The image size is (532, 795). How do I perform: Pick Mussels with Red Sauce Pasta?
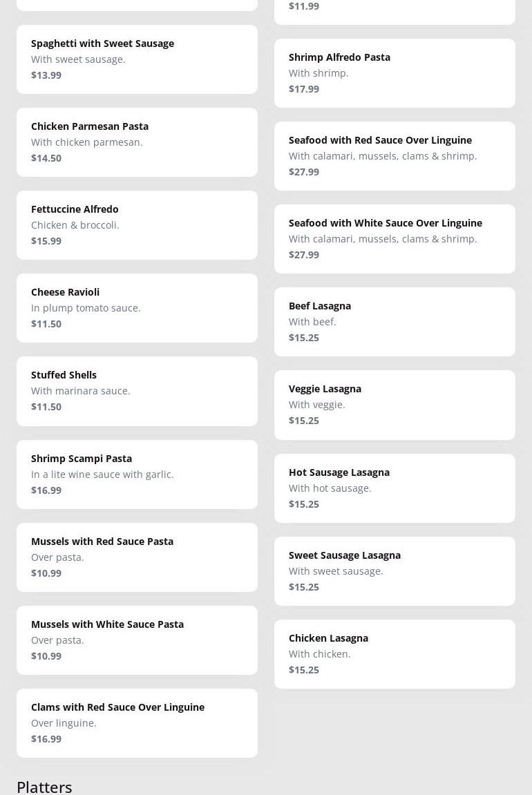137,557
